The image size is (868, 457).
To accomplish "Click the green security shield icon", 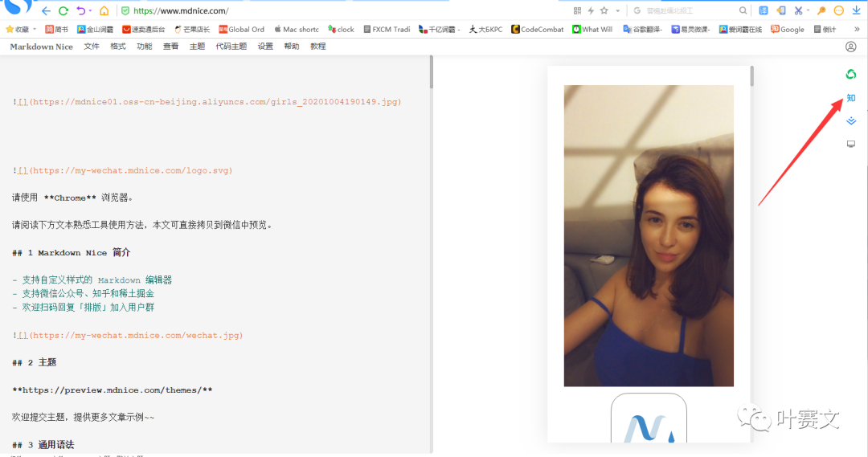I will coord(125,10).
